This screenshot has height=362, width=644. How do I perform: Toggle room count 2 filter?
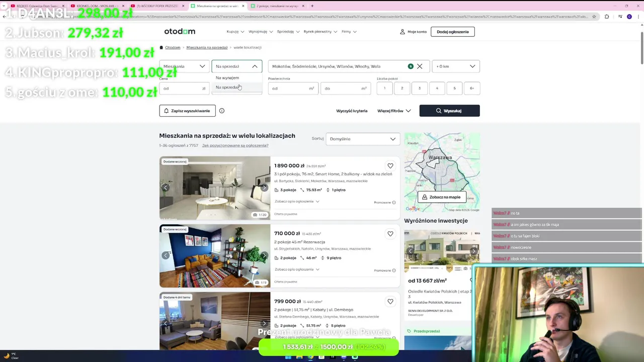click(402, 88)
